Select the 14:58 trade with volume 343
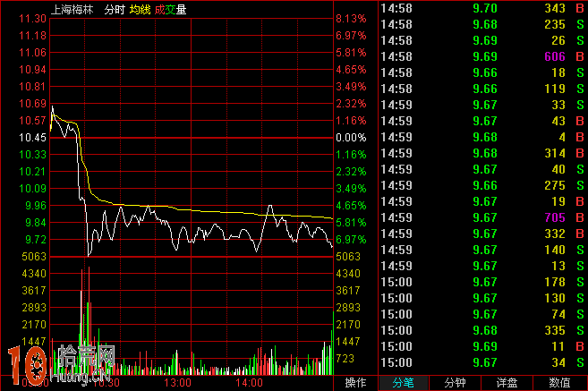 482,8
